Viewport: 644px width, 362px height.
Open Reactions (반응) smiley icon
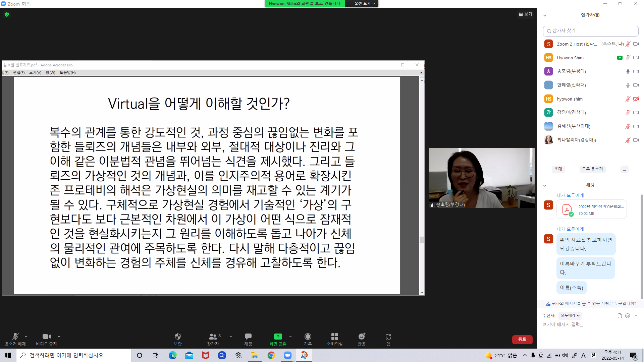tap(362, 337)
